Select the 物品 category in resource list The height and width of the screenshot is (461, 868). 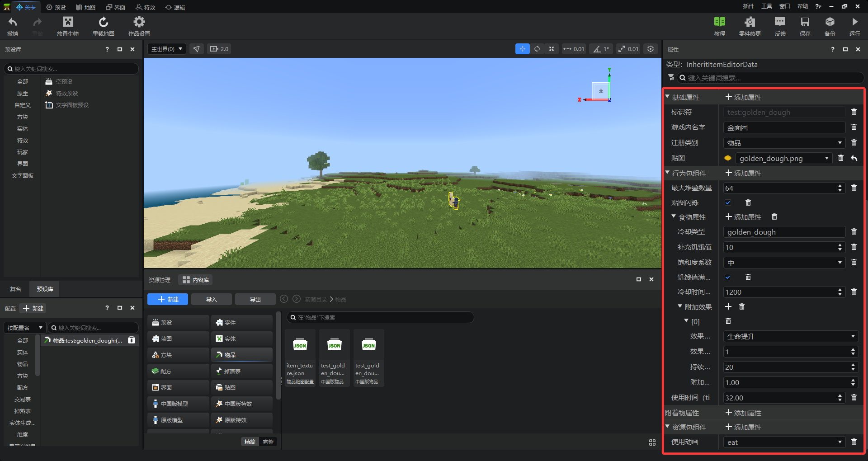[242, 355]
